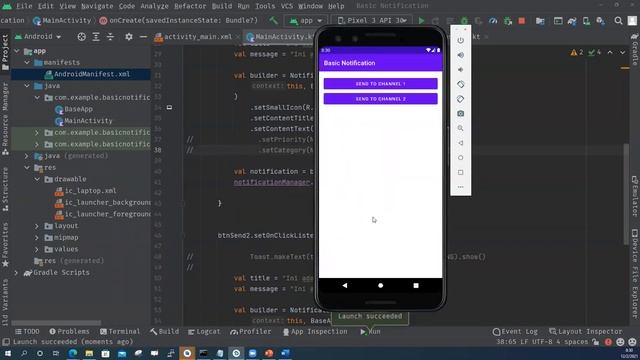Click the taskbar search icon
Viewport: 640px width, 360px height.
(24, 353)
